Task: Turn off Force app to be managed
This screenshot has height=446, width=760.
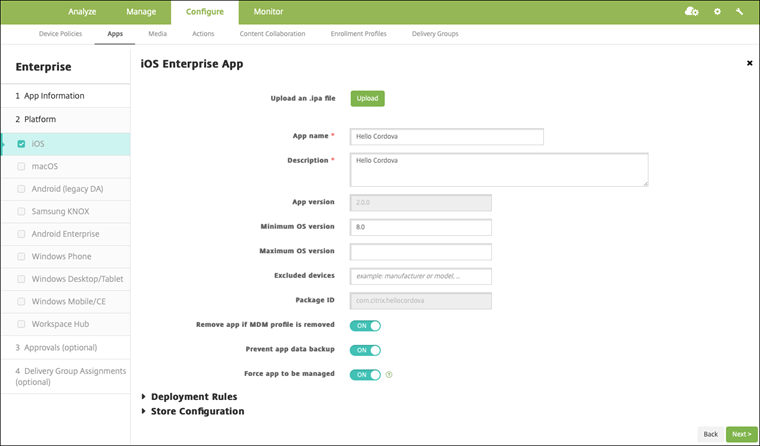Action: (365, 375)
